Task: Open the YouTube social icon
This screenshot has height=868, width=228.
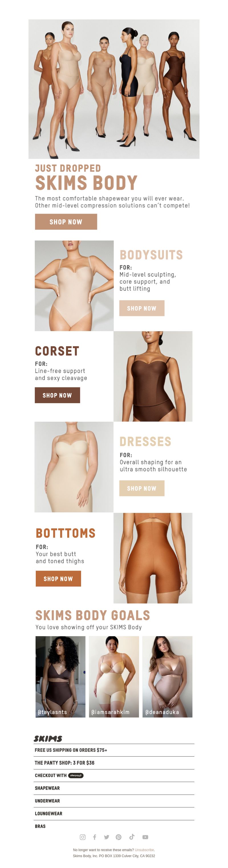Action: point(145,837)
